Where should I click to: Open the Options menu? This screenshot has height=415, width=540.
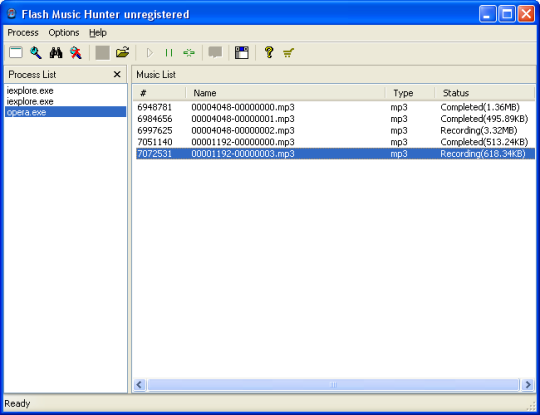tap(64, 33)
